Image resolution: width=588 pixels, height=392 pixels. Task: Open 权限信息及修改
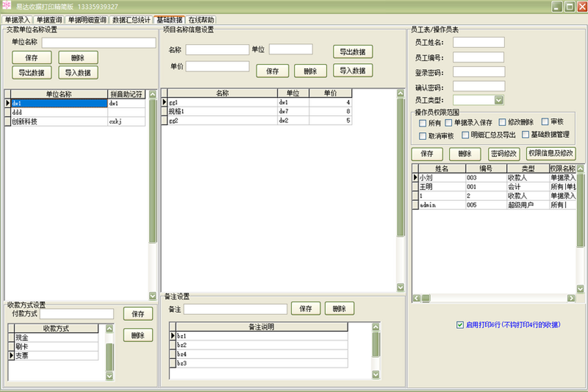point(551,153)
